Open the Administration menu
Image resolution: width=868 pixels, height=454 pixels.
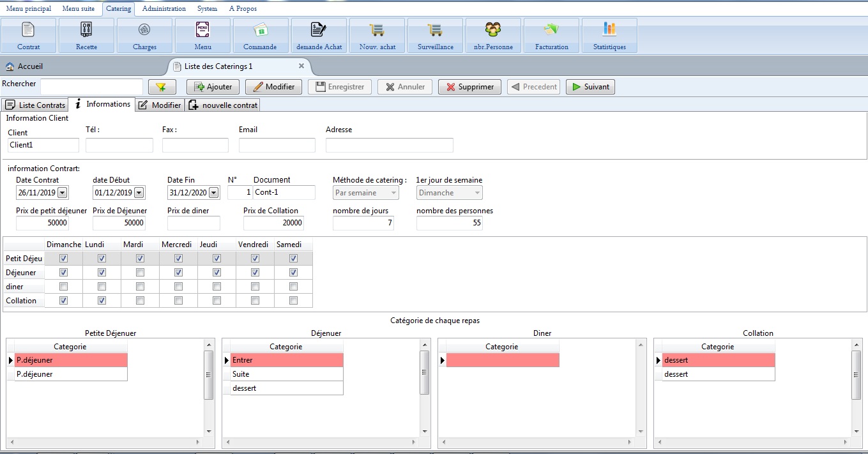pyautogui.click(x=164, y=8)
